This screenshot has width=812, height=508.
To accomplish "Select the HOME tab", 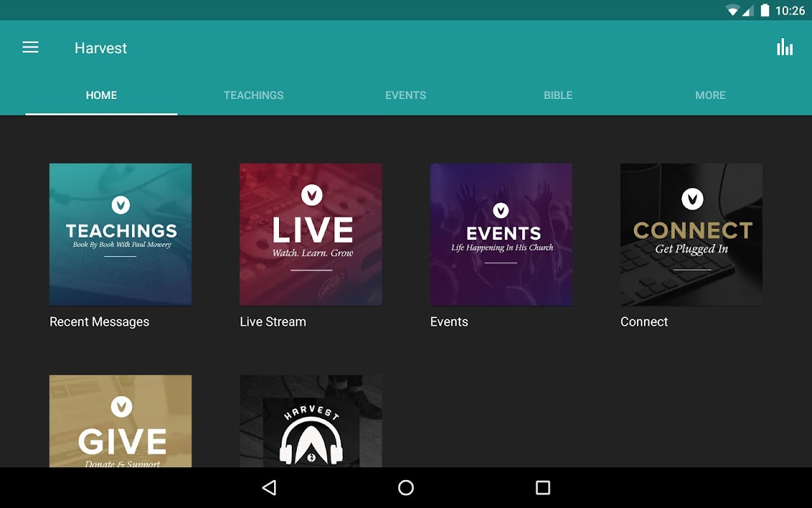I will [101, 95].
